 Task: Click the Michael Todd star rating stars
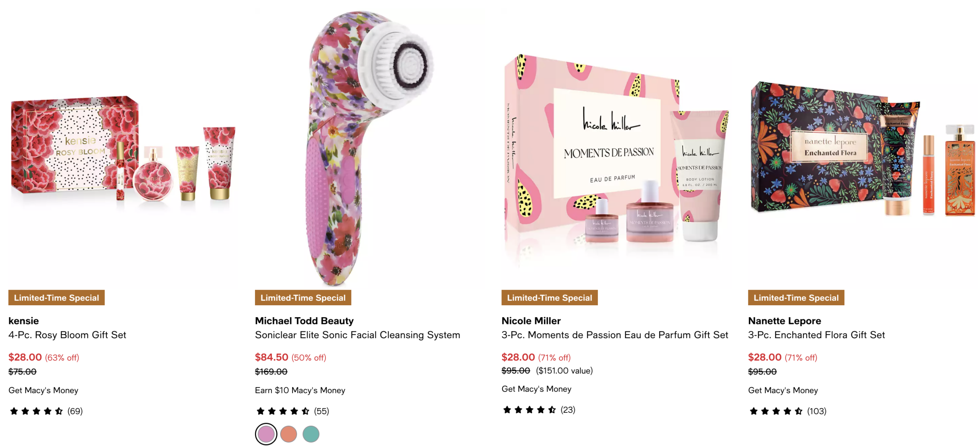point(283,411)
